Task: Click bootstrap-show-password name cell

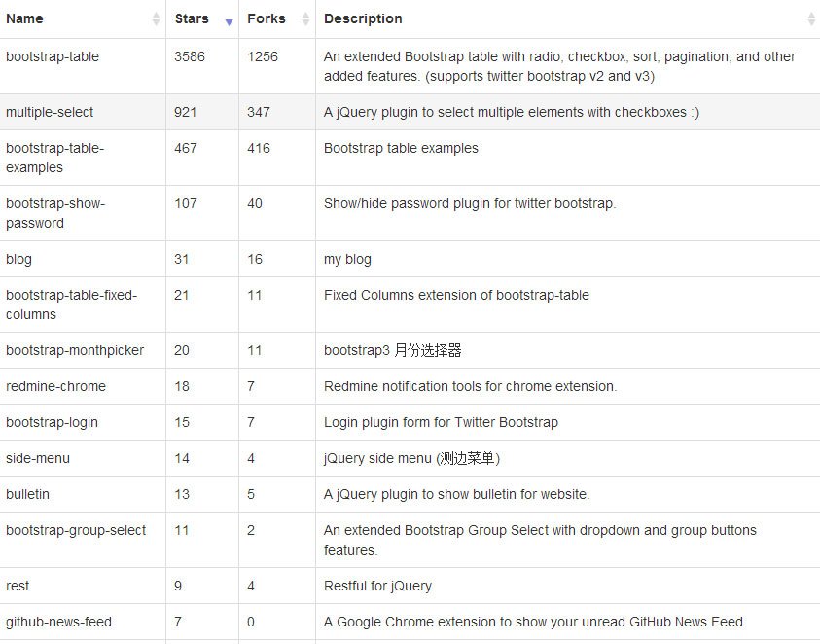Action: (83, 213)
